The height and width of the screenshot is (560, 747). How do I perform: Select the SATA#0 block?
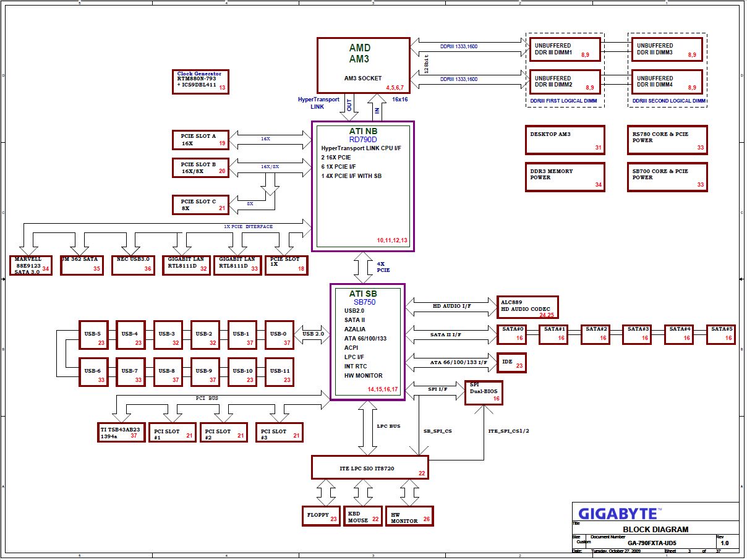[512, 334]
